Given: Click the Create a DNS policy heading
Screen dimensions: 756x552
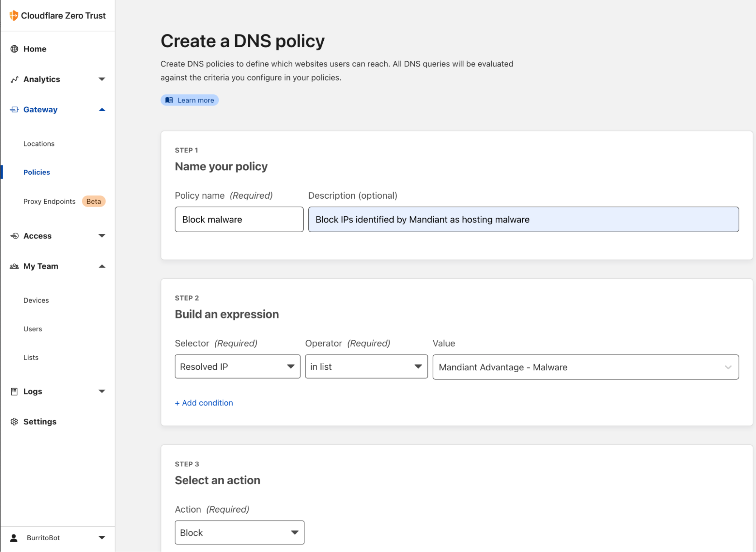Looking at the screenshot, I should click(x=243, y=41).
